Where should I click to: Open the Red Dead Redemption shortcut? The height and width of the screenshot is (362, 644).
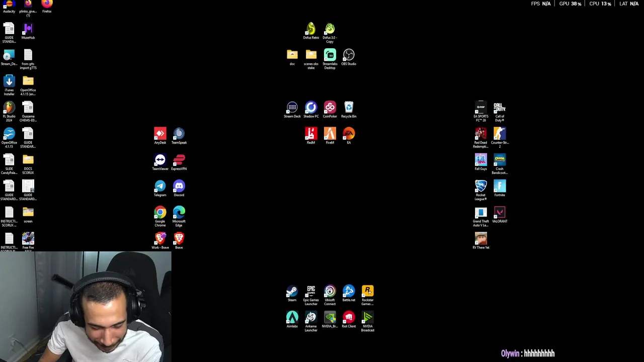[x=481, y=137]
